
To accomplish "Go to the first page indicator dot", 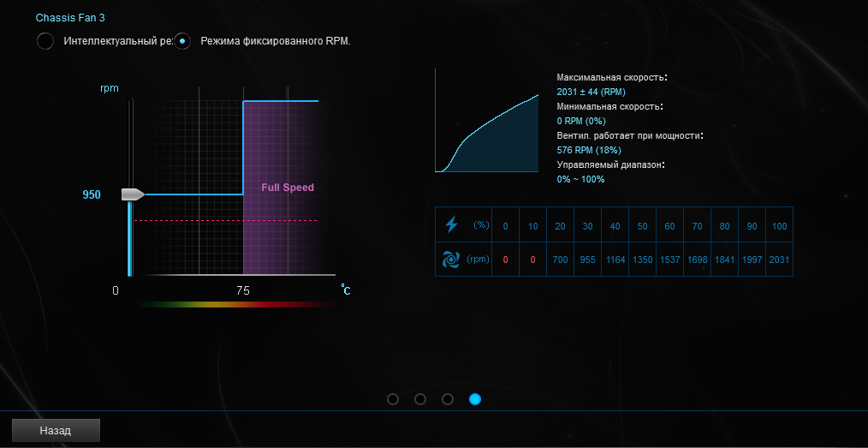I will pos(393,399).
